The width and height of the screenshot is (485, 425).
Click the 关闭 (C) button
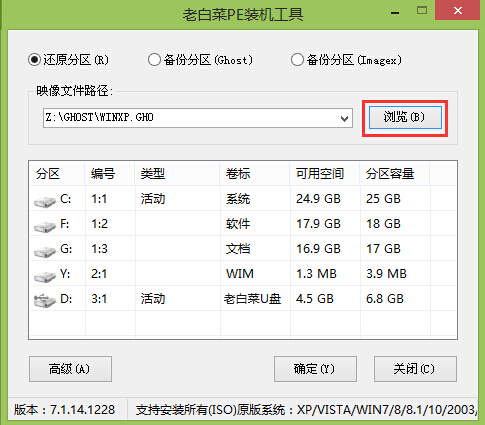(415, 369)
